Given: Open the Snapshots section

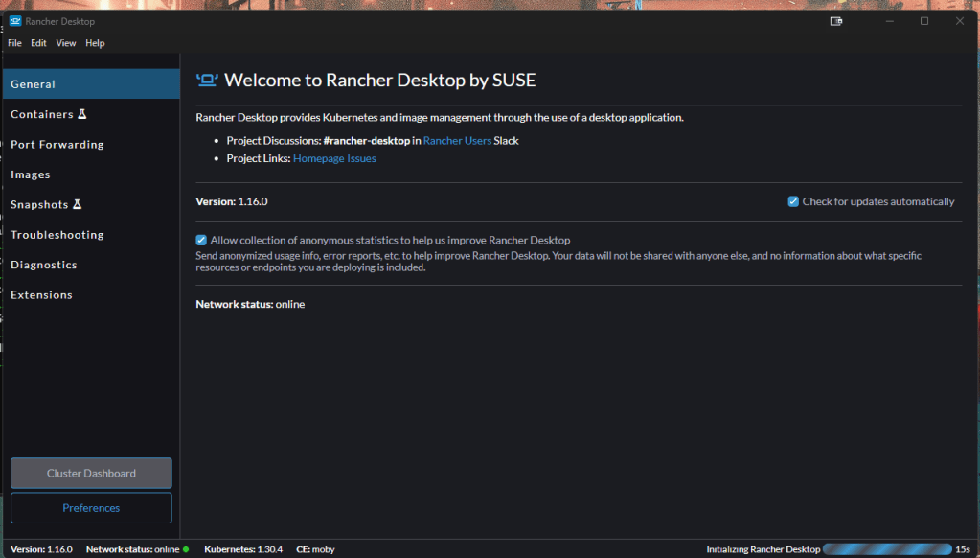Looking at the screenshot, I should click(x=91, y=204).
